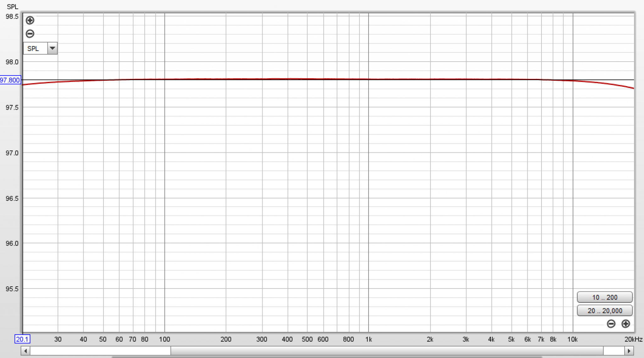Image resolution: width=644 pixels, height=358 pixels.
Task: Click the 500 frequency axis label
Action: click(307, 339)
